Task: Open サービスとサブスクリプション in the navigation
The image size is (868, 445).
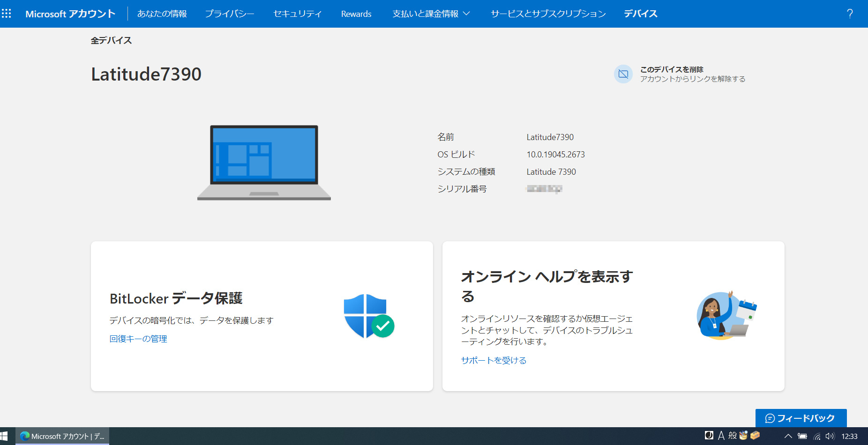Action: click(548, 14)
